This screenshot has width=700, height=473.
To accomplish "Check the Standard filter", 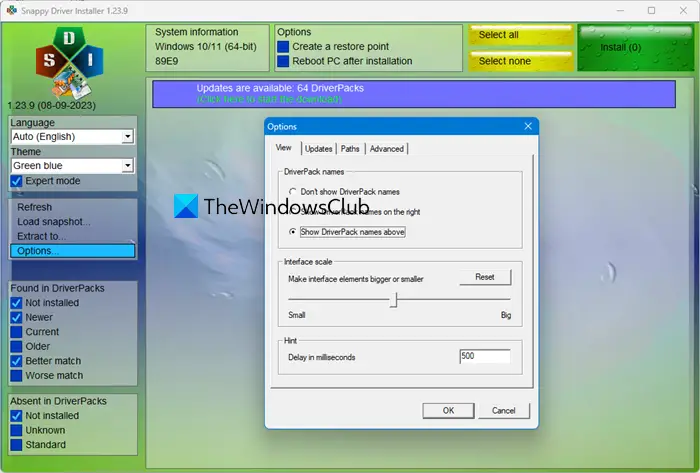I will [16, 445].
